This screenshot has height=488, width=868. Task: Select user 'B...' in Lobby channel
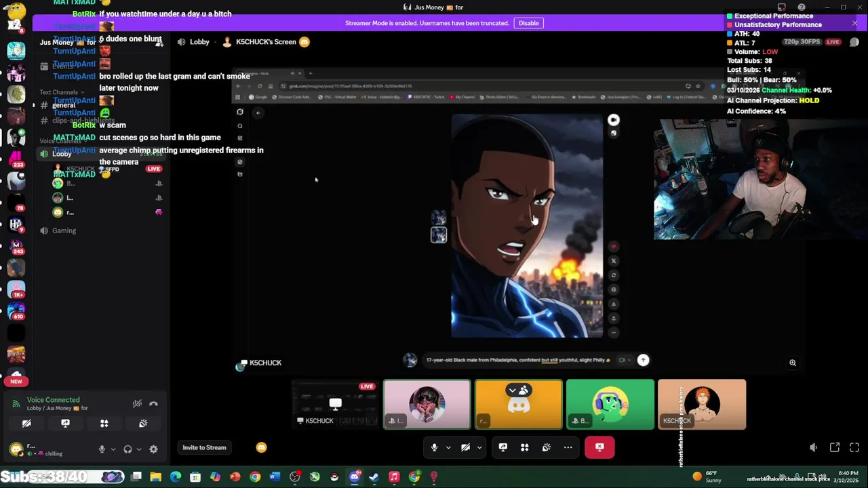pos(107,183)
